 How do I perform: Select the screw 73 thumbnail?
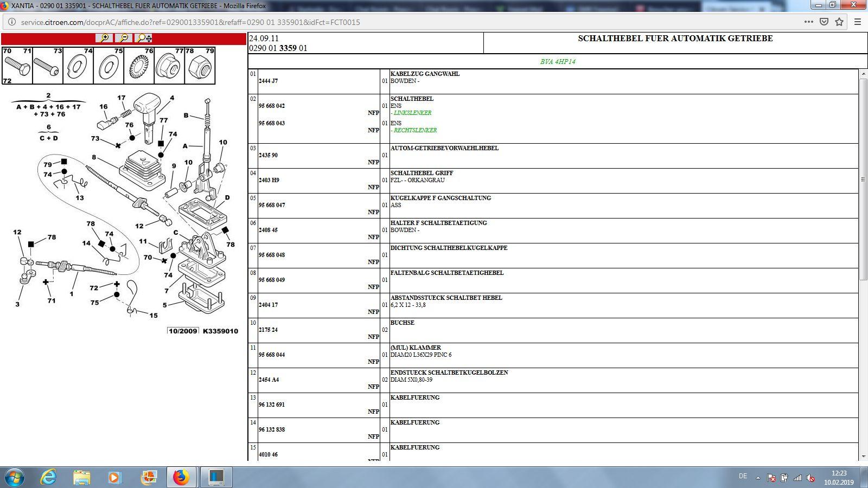point(48,66)
